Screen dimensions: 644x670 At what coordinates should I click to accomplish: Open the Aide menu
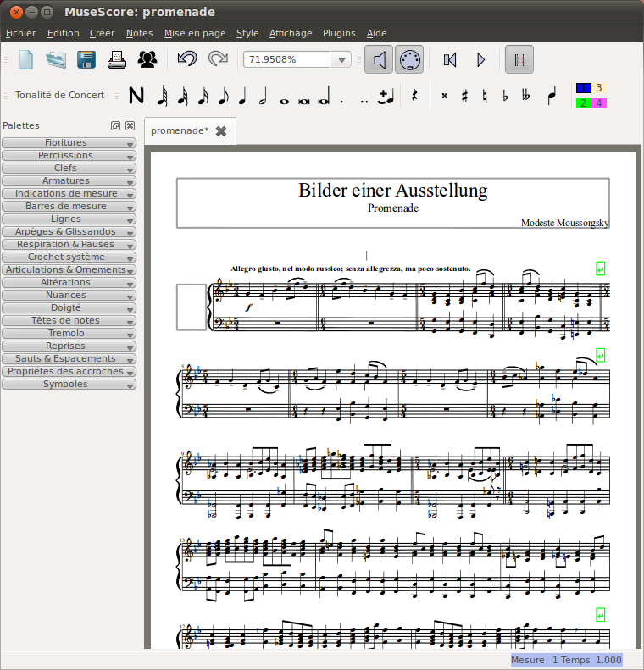376,33
